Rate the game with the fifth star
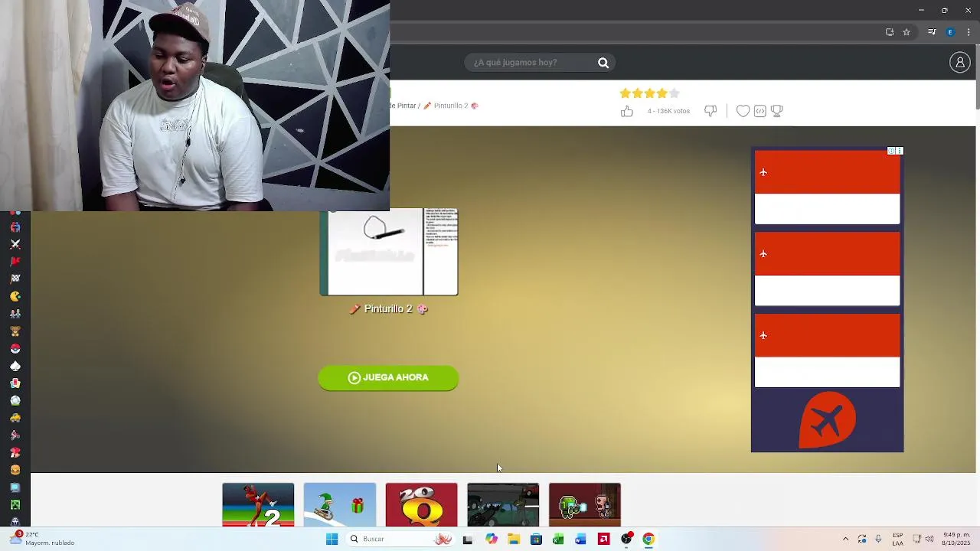This screenshot has width=980, height=551. 674,93
